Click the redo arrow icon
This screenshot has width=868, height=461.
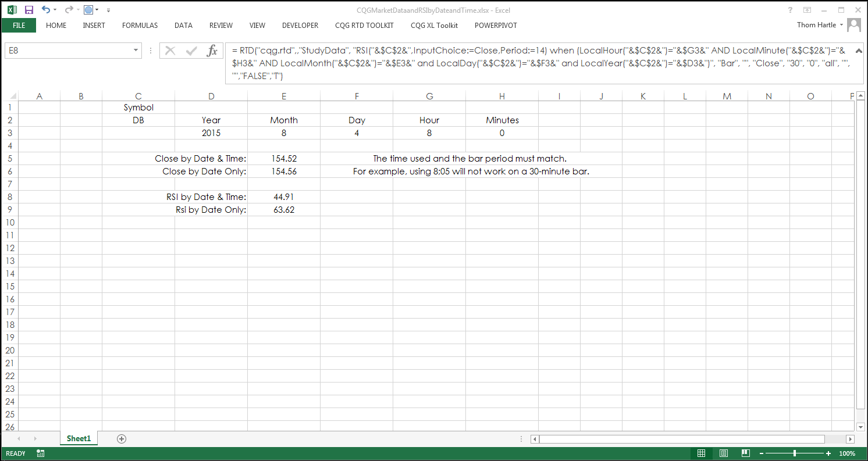[x=69, y=10]
